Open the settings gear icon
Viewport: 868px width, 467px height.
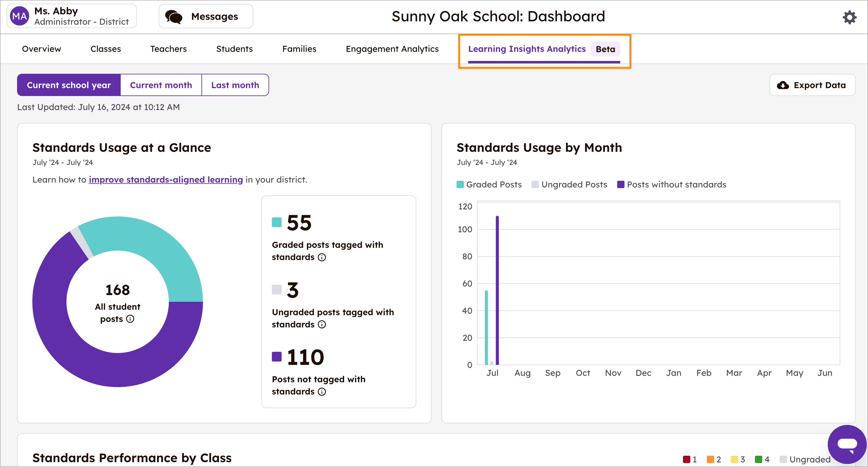tap(849, 17)
